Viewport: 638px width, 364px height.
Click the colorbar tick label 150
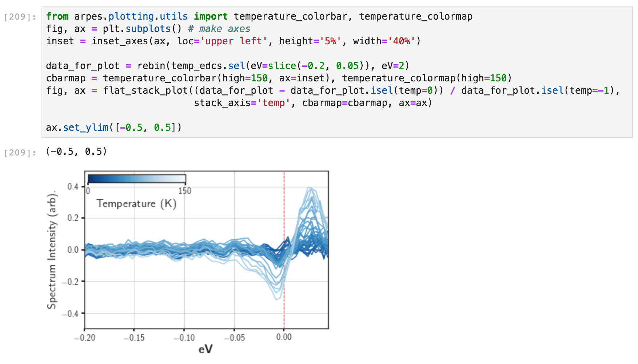185,191
